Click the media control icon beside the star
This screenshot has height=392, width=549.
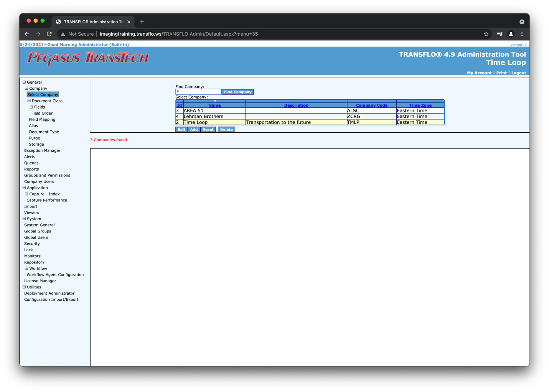[500, 34]
